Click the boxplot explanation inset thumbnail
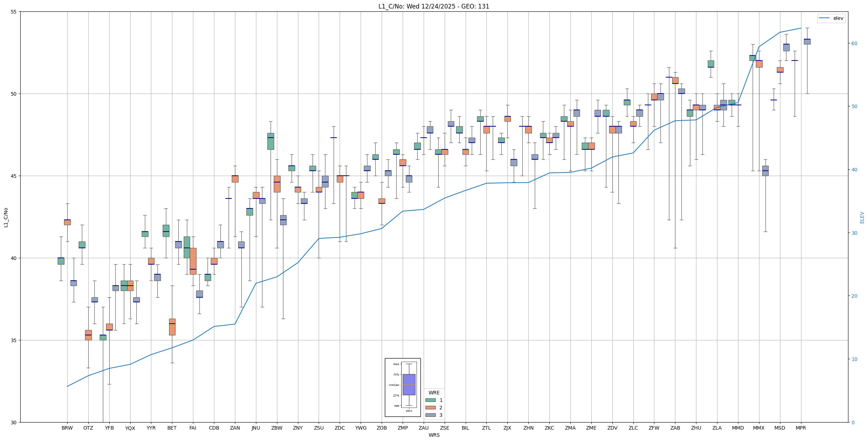The image size is (868, 441). click(x=403, y=387)
